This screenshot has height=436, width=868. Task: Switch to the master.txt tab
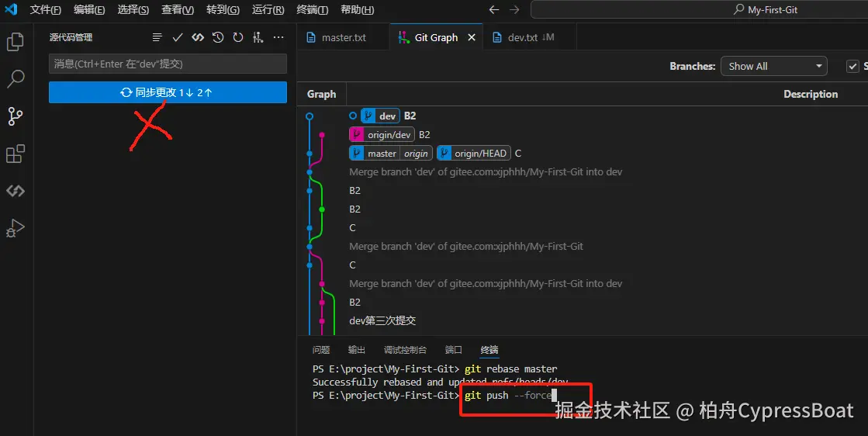tap(343, 37)
